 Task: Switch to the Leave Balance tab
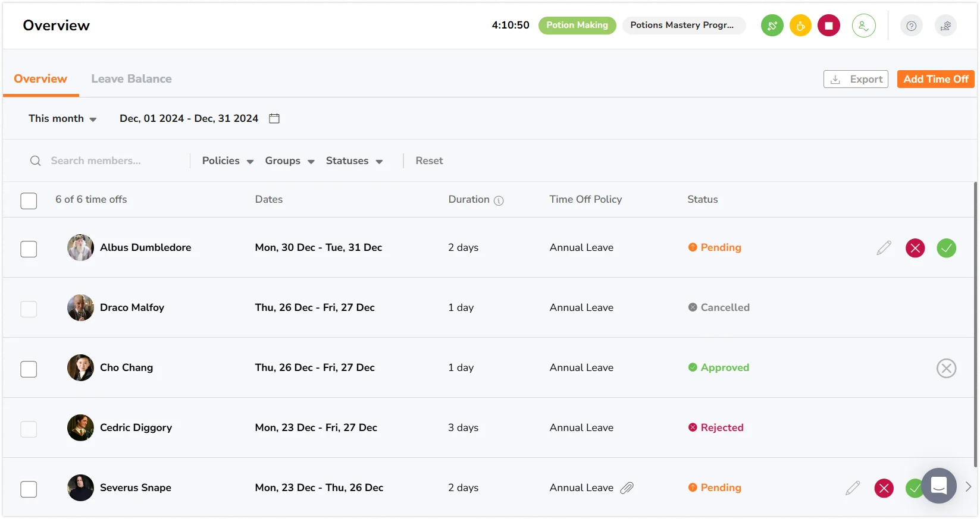(x=131, y=78)
